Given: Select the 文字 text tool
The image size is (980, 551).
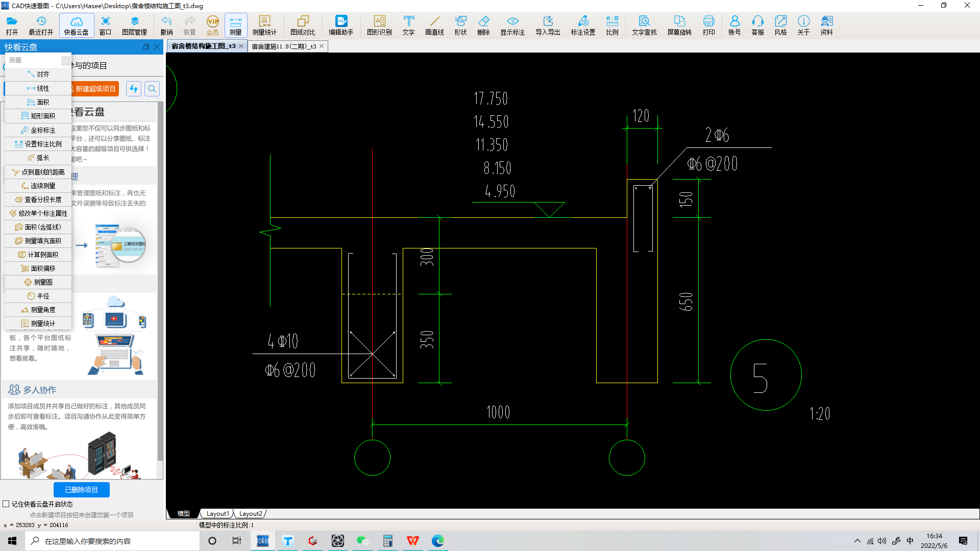Looking at the screenshot, I should [408, 25].
